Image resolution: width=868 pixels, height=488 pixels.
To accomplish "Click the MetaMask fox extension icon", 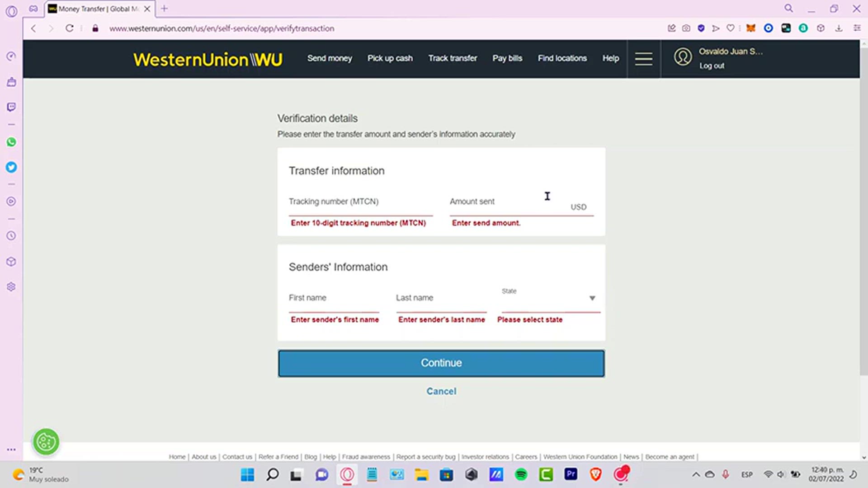I will point(751,28).
